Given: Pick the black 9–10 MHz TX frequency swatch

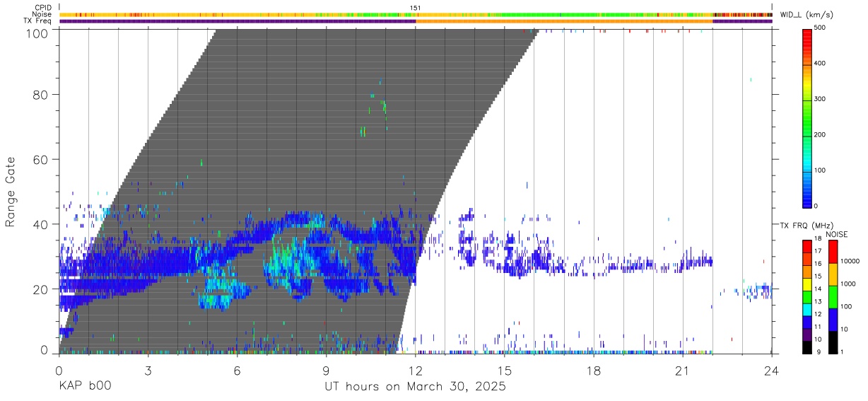Looking at the screenshot, I should (807, 347).
